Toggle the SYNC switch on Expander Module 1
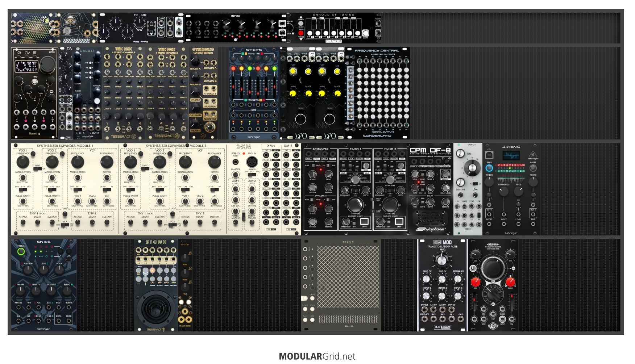635x364 pixels. point(38,168)
